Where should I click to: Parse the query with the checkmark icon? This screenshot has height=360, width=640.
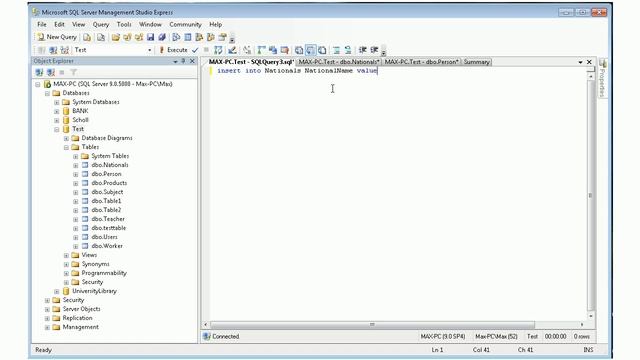click(195, 50)
